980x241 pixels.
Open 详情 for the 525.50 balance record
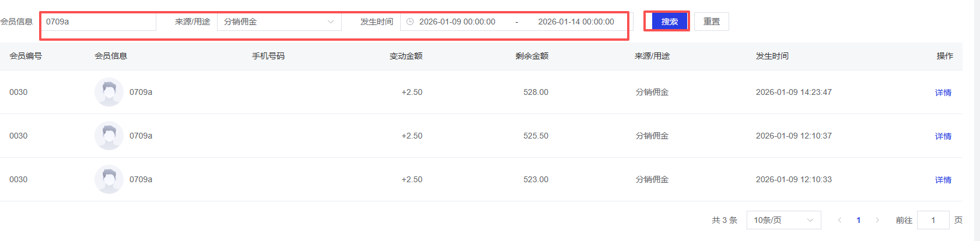pyautogui.click(x=943, y=136)
